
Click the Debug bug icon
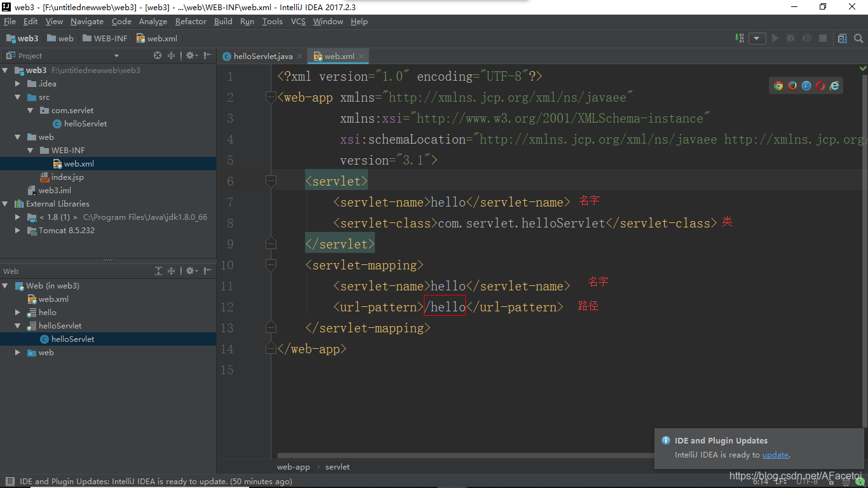tap(790, 38)
